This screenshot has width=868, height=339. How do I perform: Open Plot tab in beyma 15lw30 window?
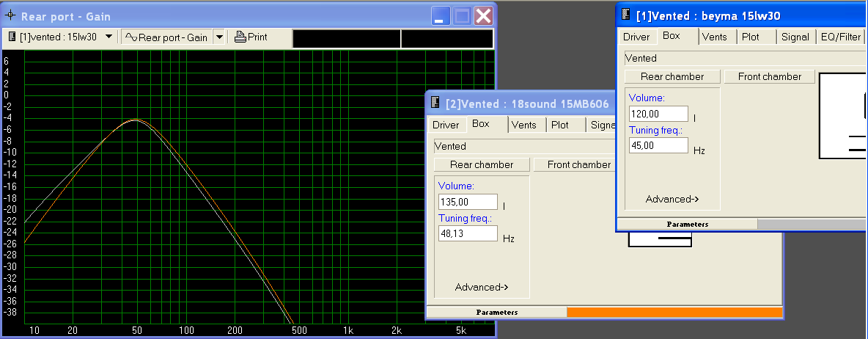click(751, 37)
